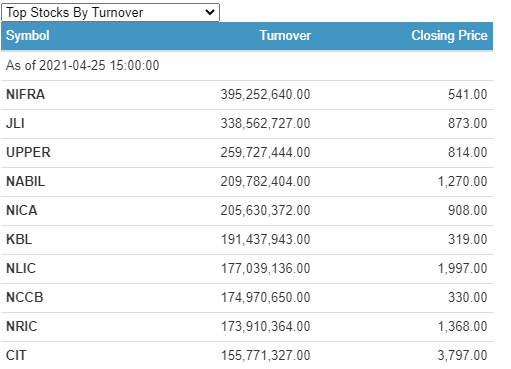Select the Symbol column header
The height and width of the screenshot is (369, 511).
point(28,36)
